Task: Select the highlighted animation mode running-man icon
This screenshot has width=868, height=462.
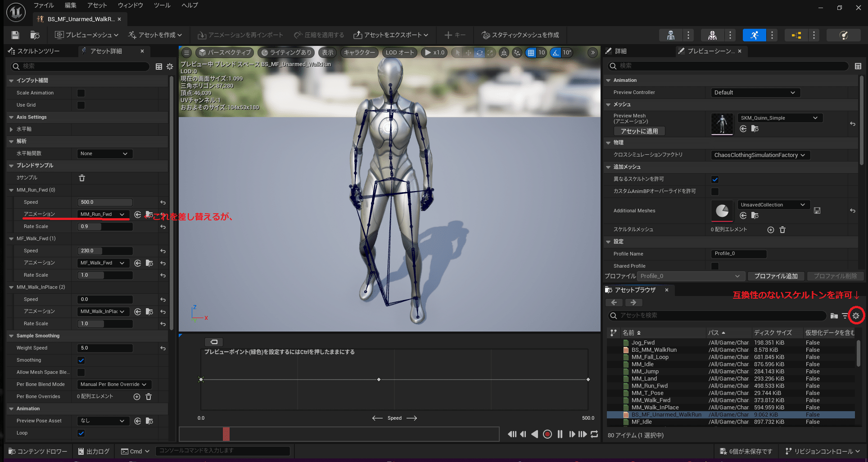Action: (754, 35)
